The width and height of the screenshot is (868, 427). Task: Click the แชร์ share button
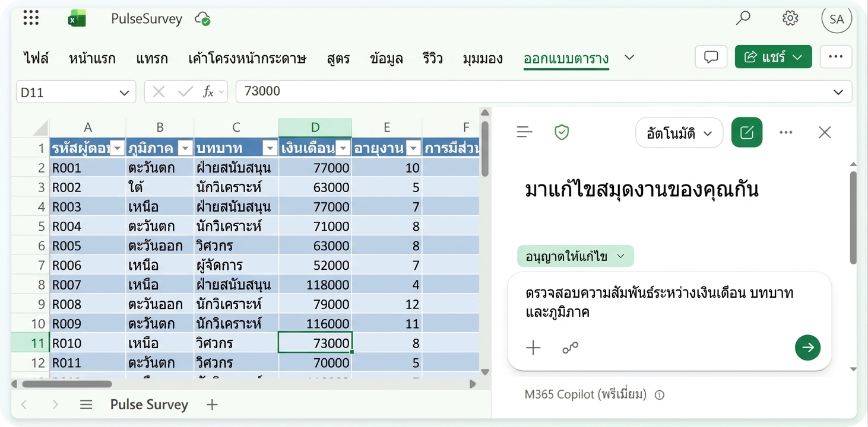point(773,57)
